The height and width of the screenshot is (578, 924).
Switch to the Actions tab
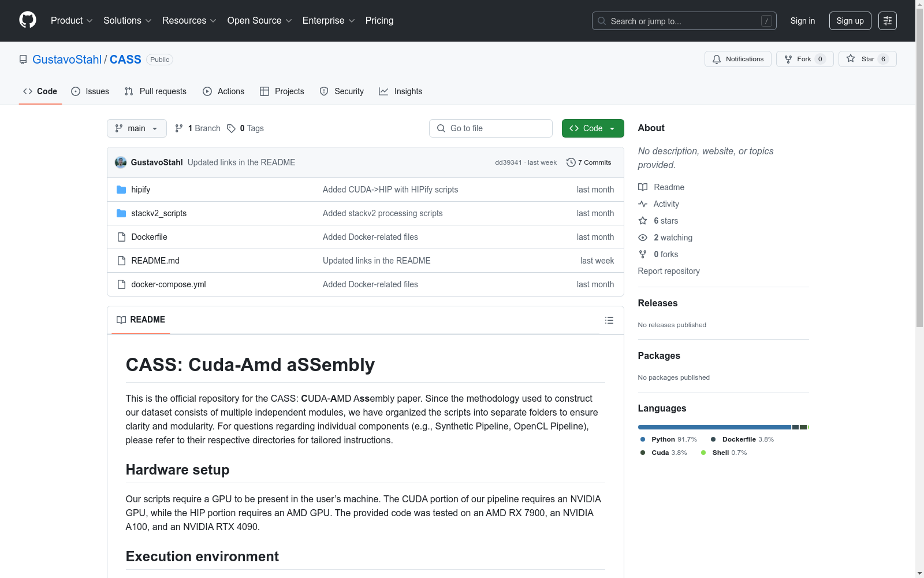pos(223,91)
